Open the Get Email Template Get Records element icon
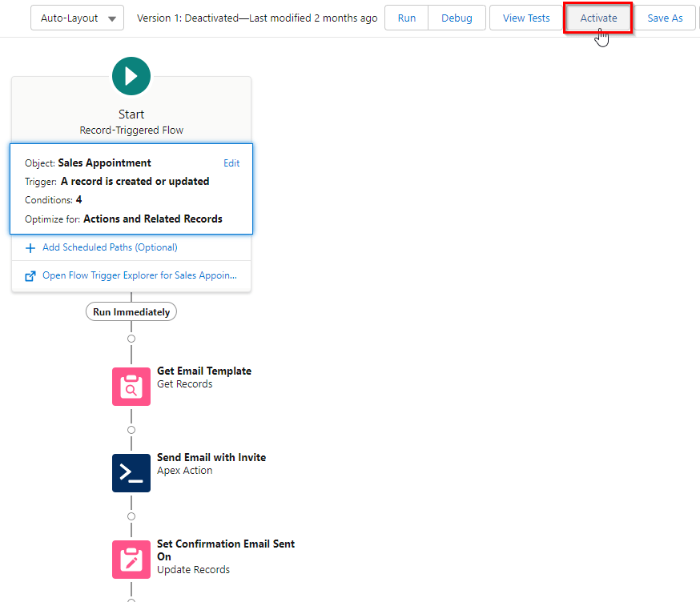This screenshot has width=700, height=602. [x=131, y=386]
